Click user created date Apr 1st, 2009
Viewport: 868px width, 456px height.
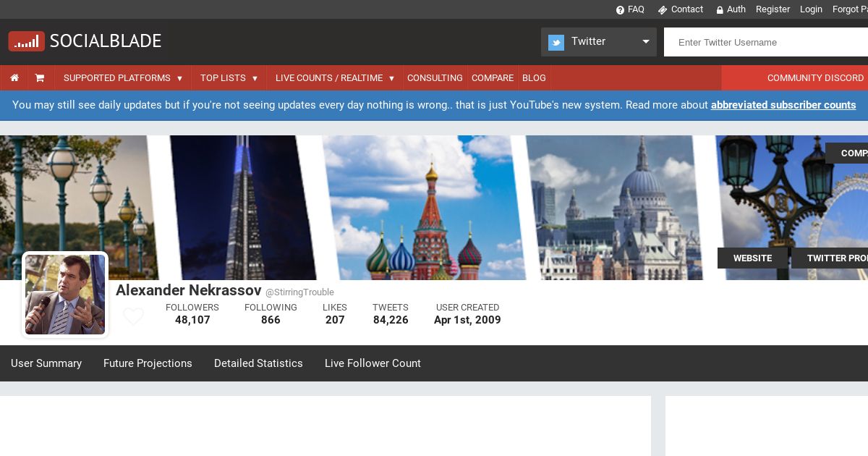tap(467, 320)
